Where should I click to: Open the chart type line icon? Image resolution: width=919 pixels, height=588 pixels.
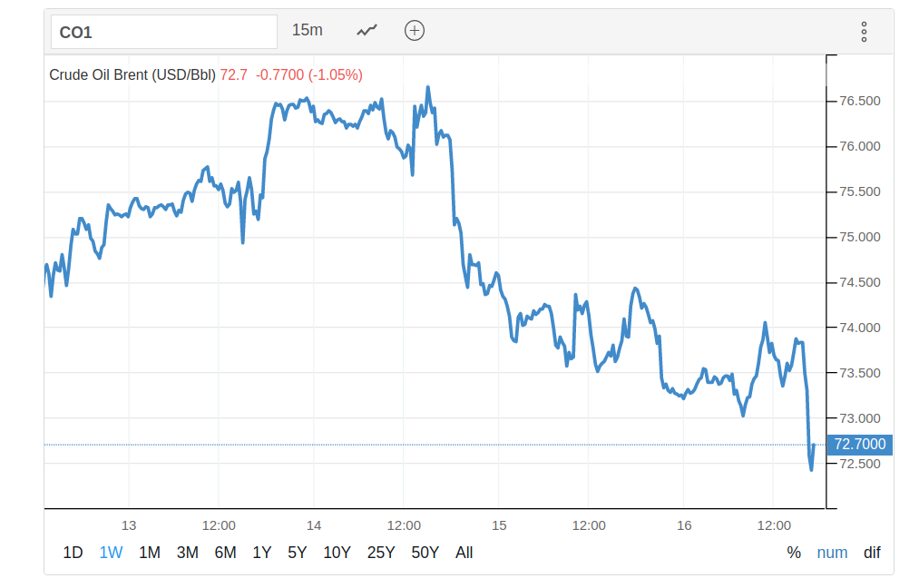point(367,31)
